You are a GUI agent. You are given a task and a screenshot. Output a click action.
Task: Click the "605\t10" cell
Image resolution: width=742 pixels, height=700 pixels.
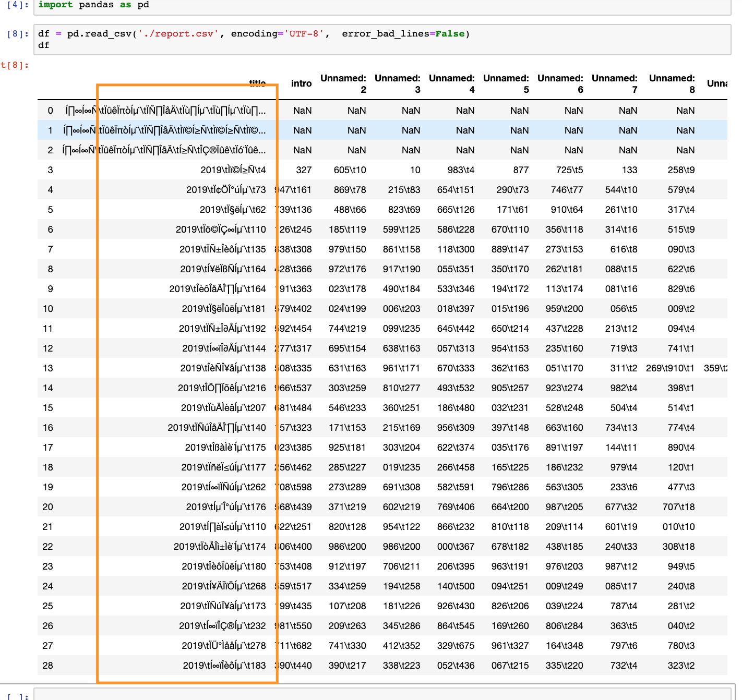[x=350, y=170]
